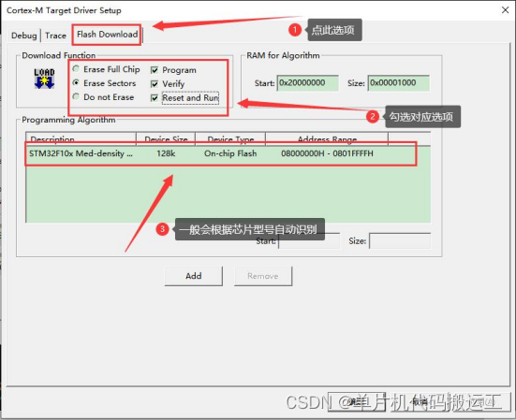Edit RAM for Algorithm Size field
This screenshot has height=420, width=516.
point(399,83)
